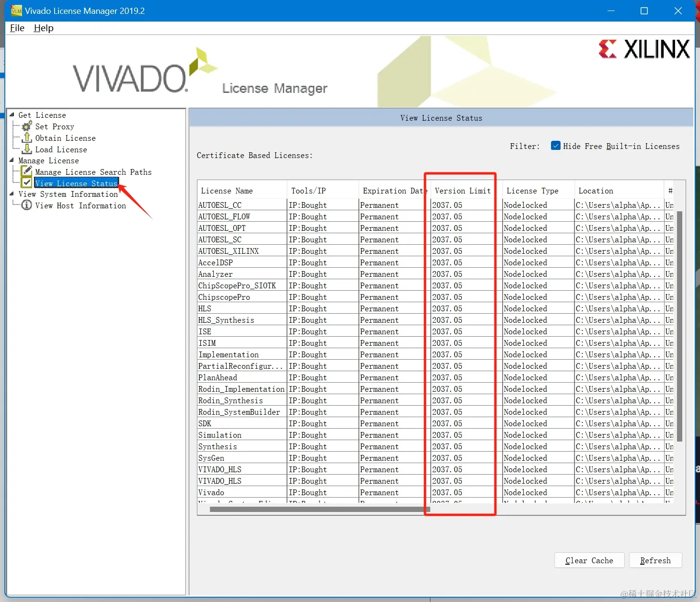Click the Load License download icon
Image resolution: width=700 pixels, height=602 pixels.
[x=27, y=149]
